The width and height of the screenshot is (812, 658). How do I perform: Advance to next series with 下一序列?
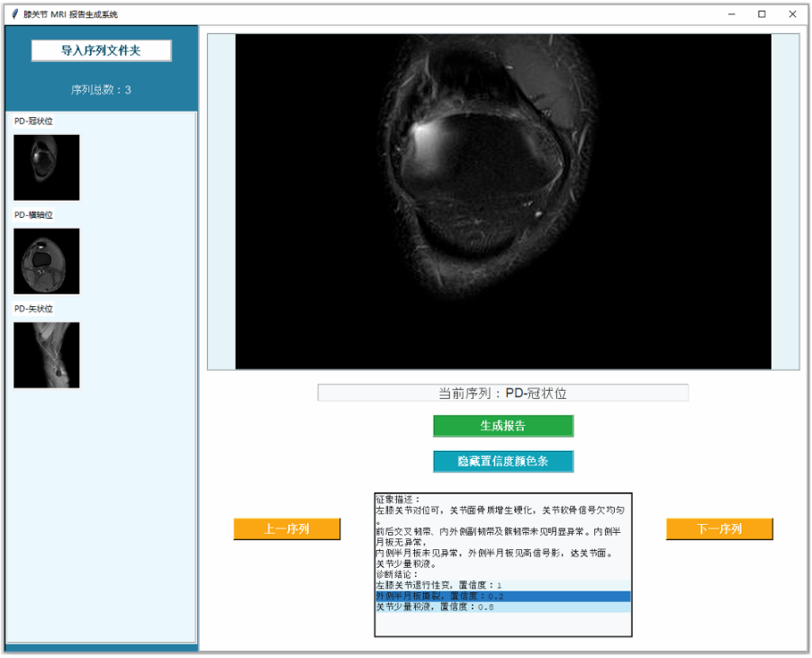pyautogui.click(x=719, y=529)
